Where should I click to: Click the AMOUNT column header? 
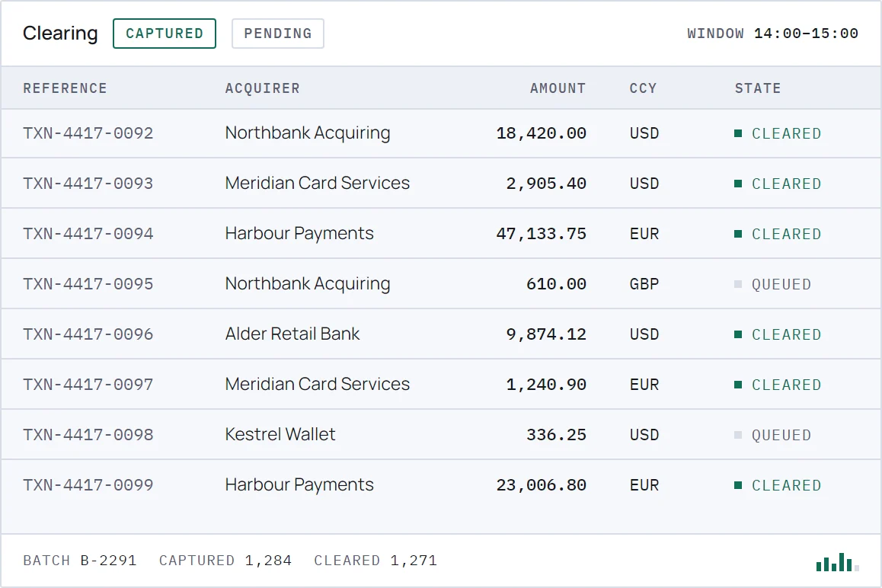click(558, 88)
